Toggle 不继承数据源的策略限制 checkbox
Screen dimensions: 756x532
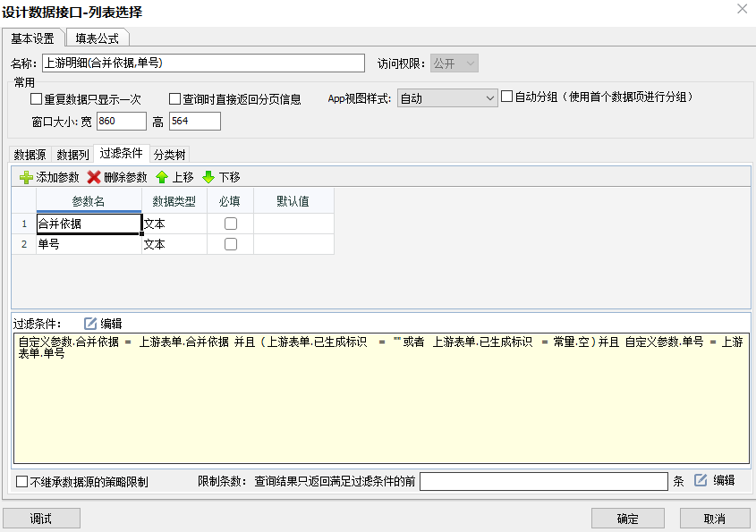[x=22, y=481]
